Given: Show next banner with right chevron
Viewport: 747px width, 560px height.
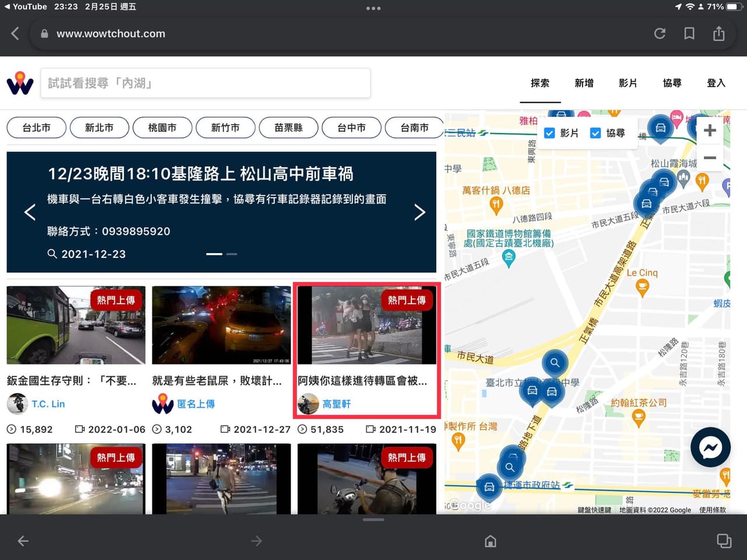Looking at the screenshot, I should (420, 212).
